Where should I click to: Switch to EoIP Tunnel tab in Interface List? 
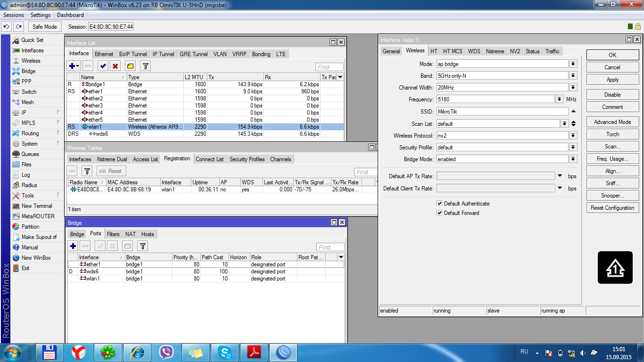tap(133, 54)
